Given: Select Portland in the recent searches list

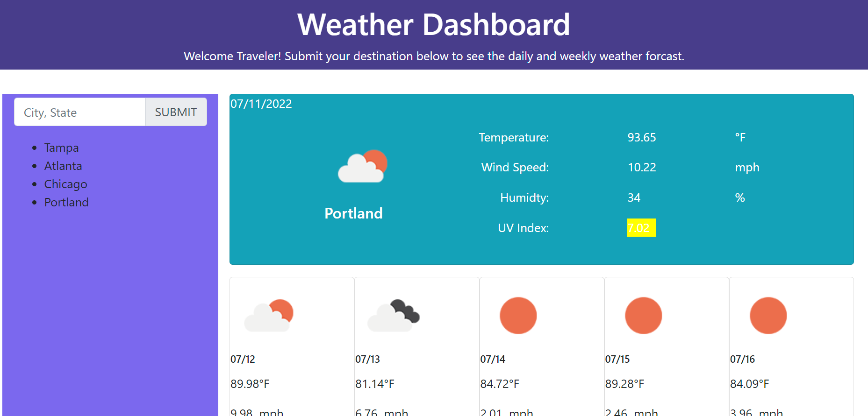Looking at the screenshot, I should click(66, 202).
